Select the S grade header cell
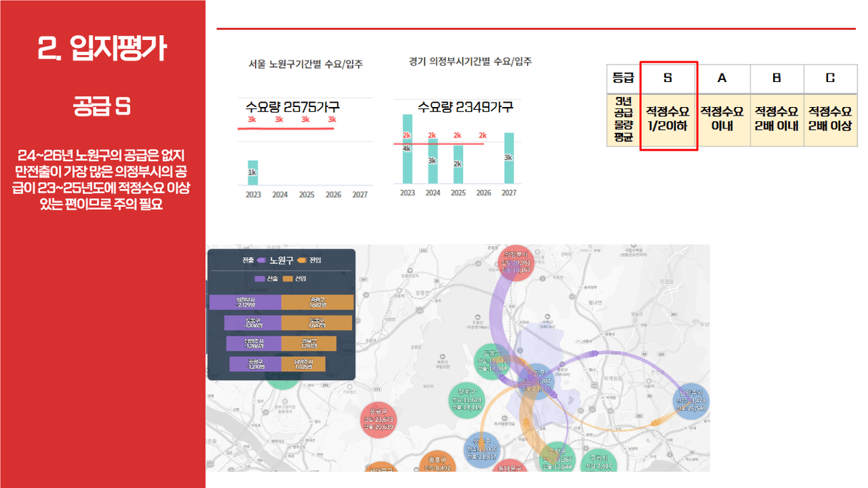 coord(668,78)
